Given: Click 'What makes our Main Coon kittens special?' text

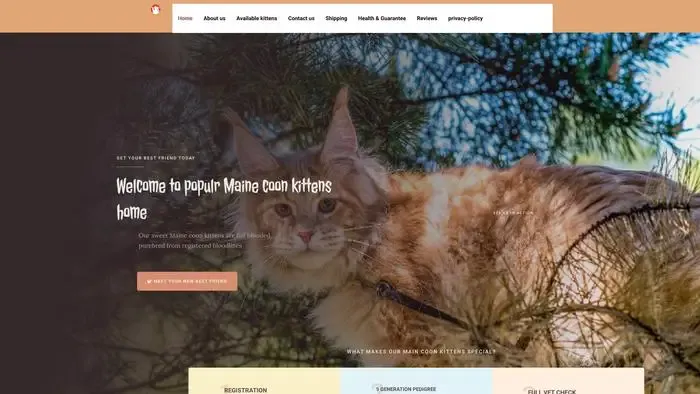Looking at the screenshot, I should pos(421,352).
